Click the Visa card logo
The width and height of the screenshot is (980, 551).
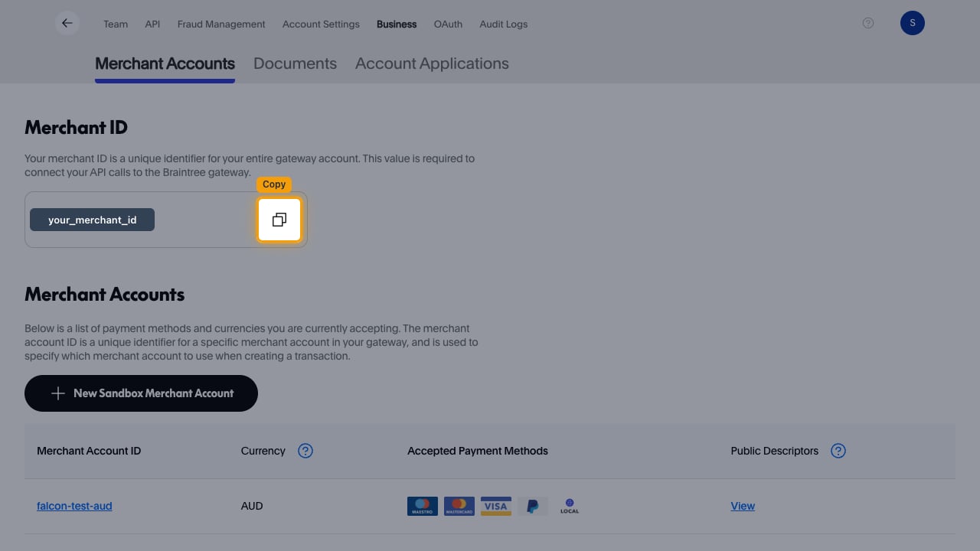[x=496, y=506]
